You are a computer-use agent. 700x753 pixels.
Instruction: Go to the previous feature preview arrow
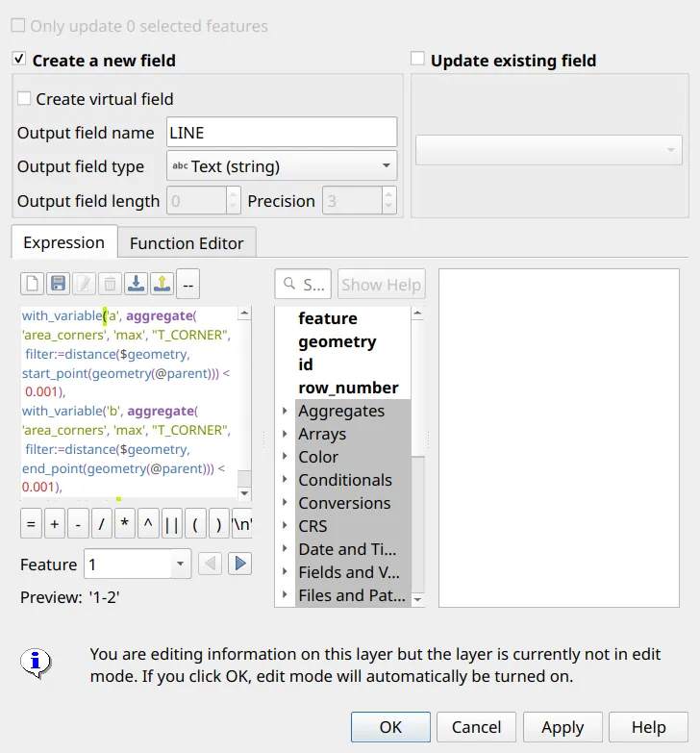[x=210, y=564]
